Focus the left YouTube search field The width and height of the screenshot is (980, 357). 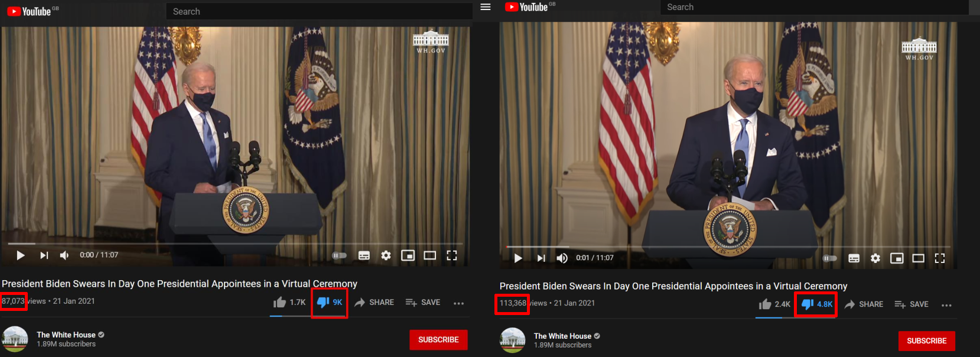pos(319,11)
